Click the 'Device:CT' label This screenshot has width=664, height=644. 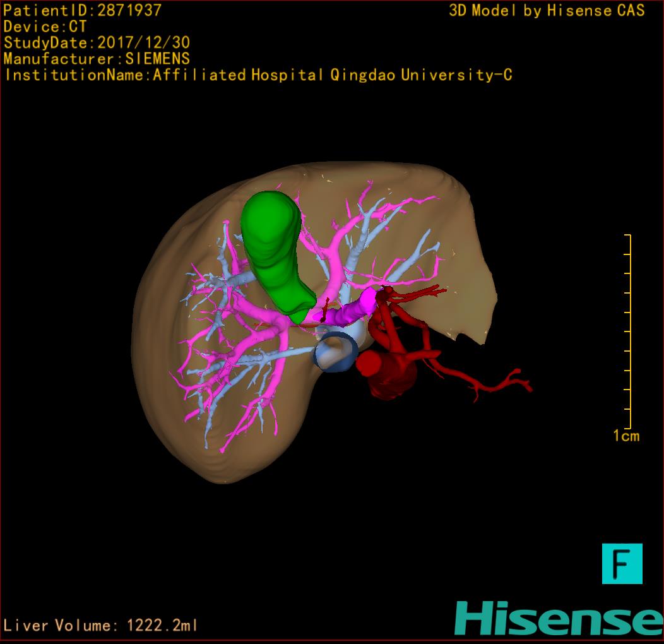45,27
